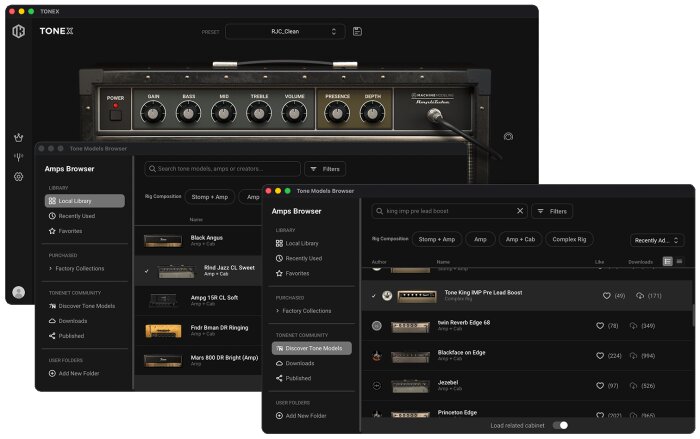Viewport: 700px width, 439px height.
Task: Toggle Amp + Cab filter chip
Action: tap(520, 239)
